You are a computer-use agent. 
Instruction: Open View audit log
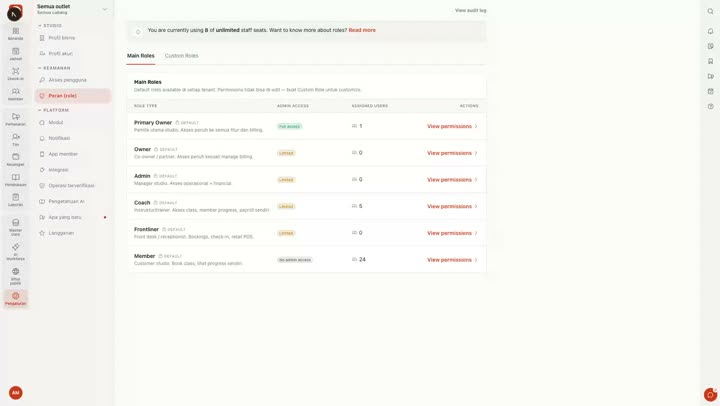tap(470, 10)
